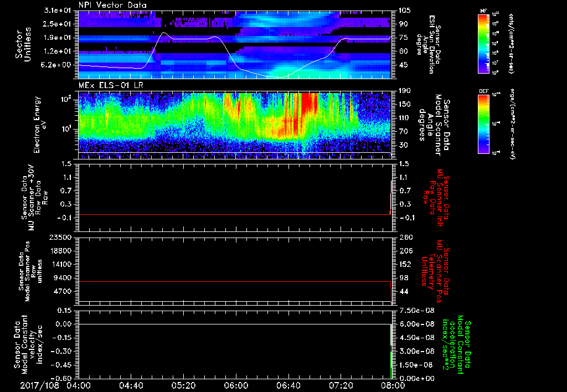Select the NPI Vector Data panel title
The width and height of the screenshot is (567, 392).
pyautogui.click(x=112, y=5)
